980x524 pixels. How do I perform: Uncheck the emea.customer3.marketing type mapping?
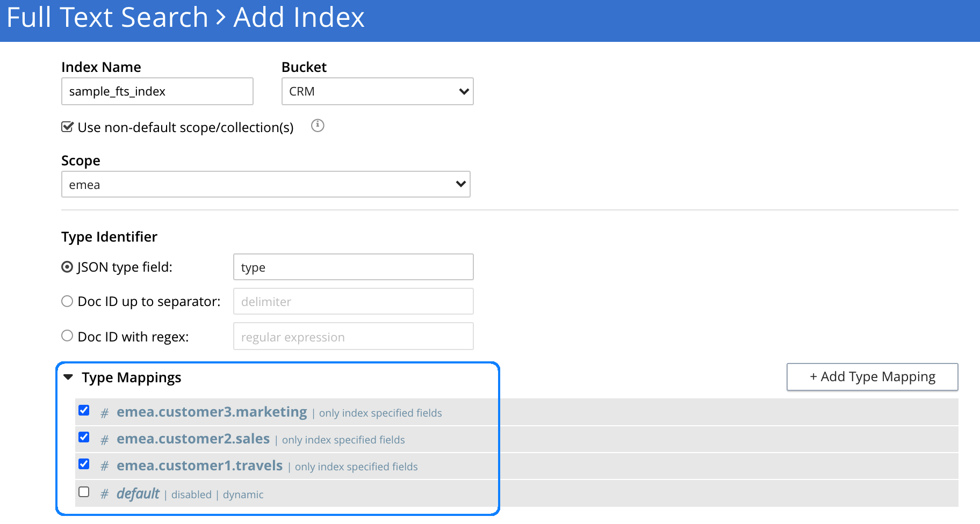pos(84,411)
